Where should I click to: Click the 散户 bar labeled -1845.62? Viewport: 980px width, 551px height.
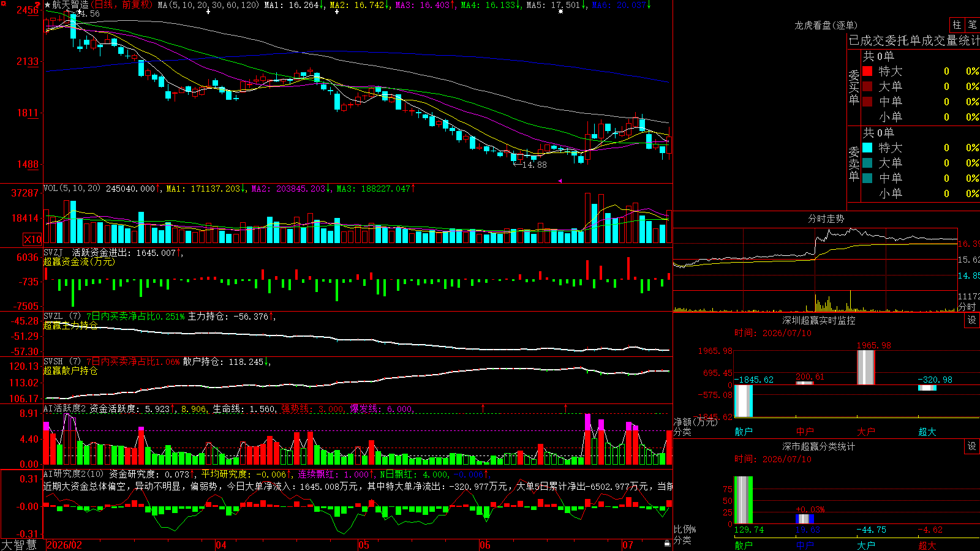(744, 401)
